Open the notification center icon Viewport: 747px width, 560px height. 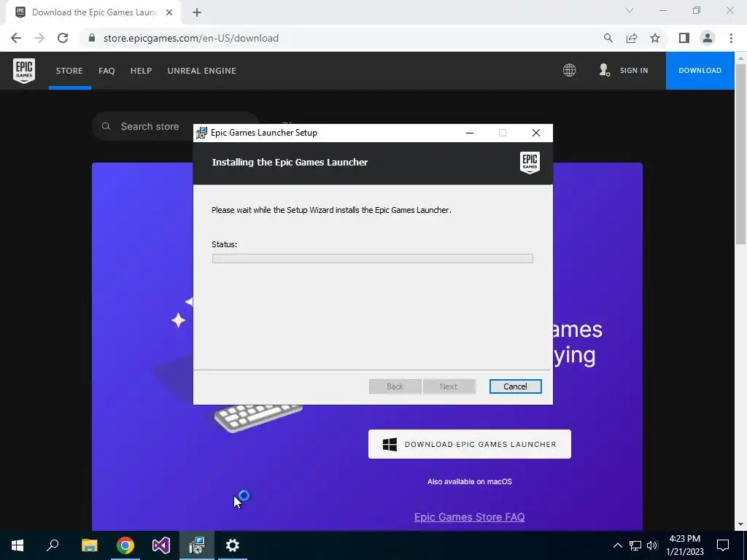coord(723,545)
